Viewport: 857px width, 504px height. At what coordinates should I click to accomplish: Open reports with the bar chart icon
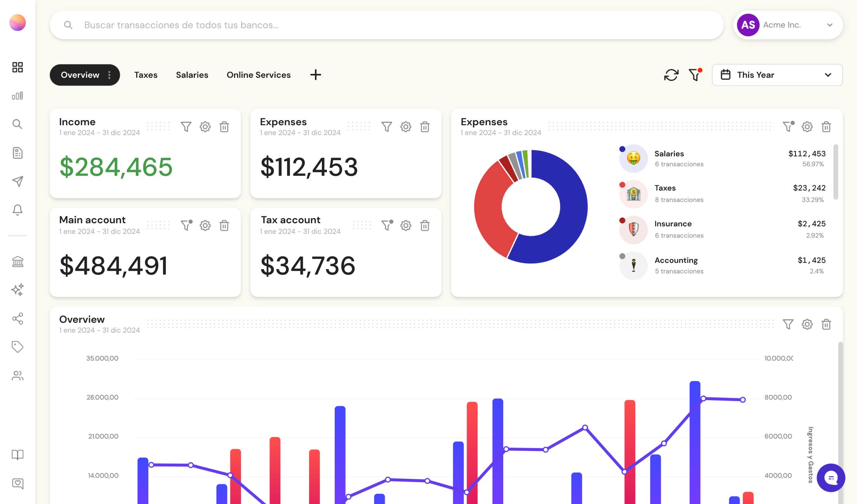[x=18, y=95]
